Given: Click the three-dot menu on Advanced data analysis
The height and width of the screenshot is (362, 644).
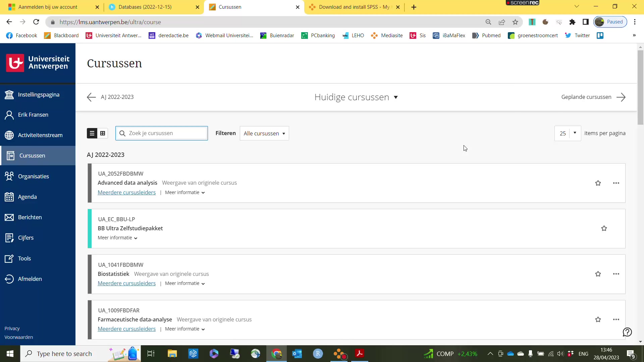Looking at the screenshot, I should 616,183.
